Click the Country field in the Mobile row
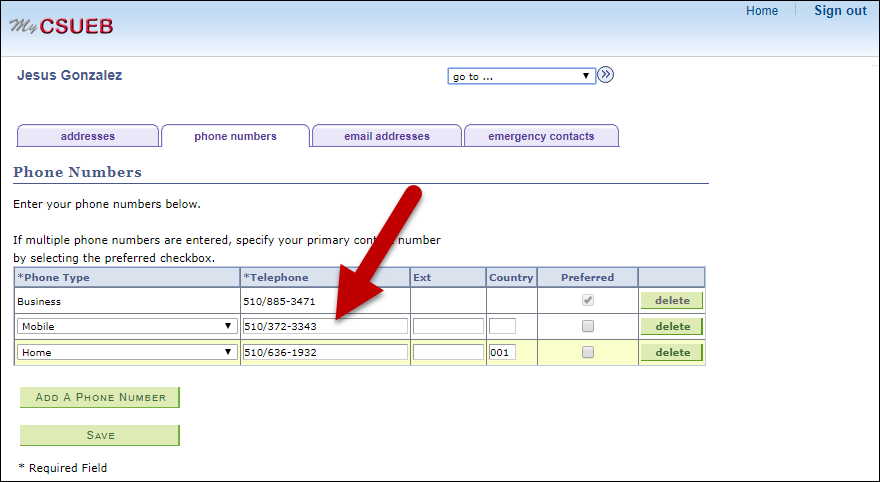Image resolution: width=880 pixels, height=482 pixels. coord(502,326)
